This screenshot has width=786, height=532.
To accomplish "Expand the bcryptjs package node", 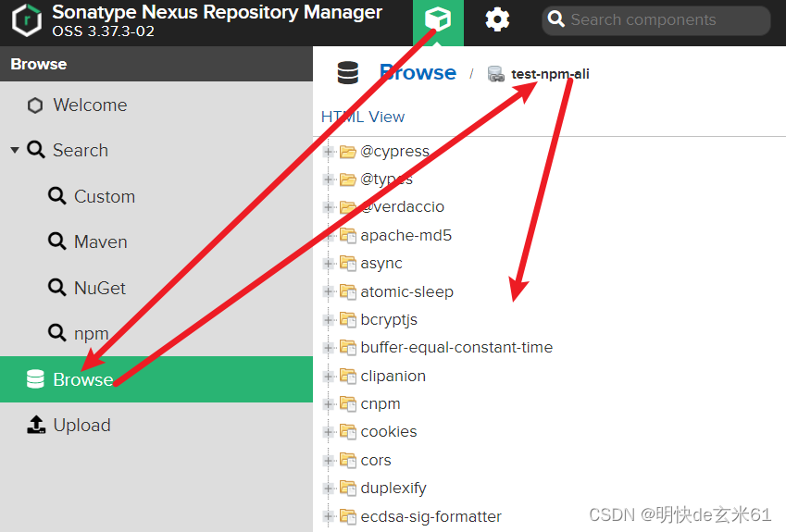I will pyautogui.click(x=329, y=319).
